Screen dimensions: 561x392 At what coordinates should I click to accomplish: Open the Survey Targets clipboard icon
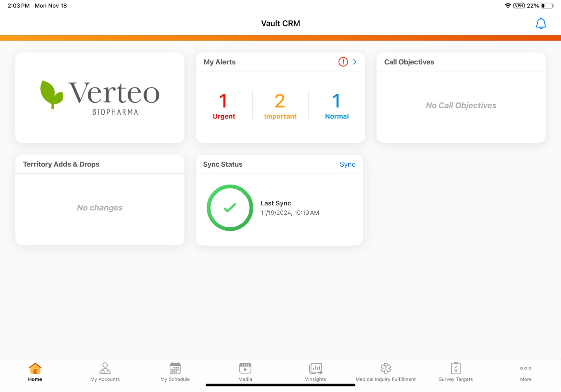point(456,368)
